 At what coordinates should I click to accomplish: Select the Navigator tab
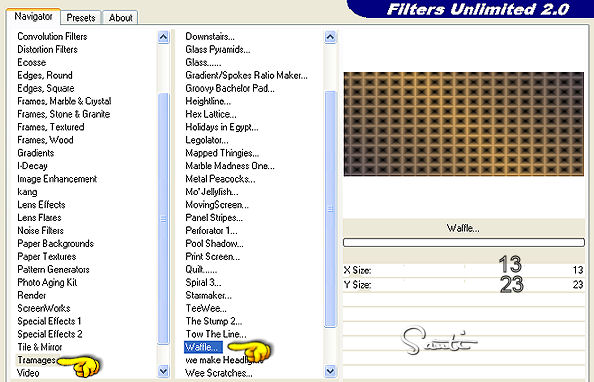click(33, 17)
